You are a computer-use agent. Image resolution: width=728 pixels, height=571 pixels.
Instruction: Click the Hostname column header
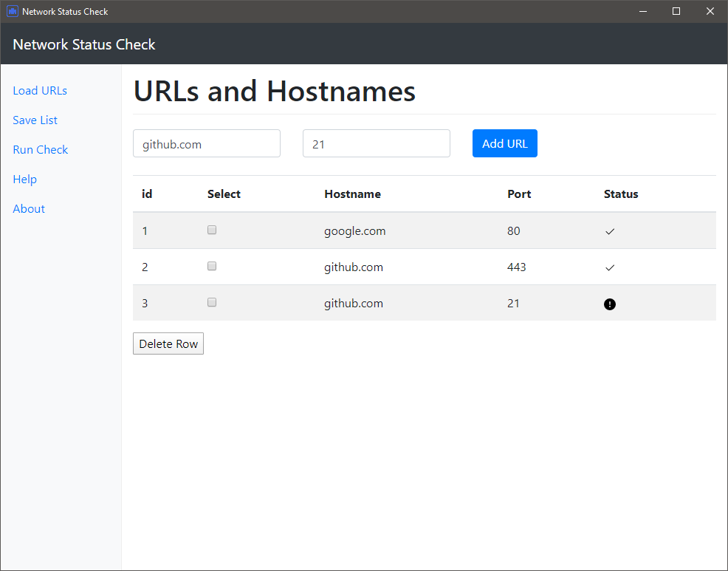click(352, 194)
